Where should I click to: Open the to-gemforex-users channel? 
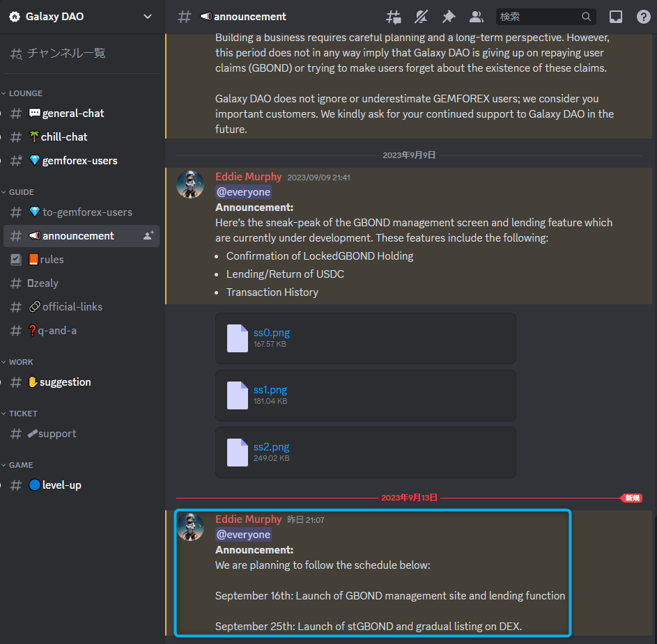[x=82, y=212]
